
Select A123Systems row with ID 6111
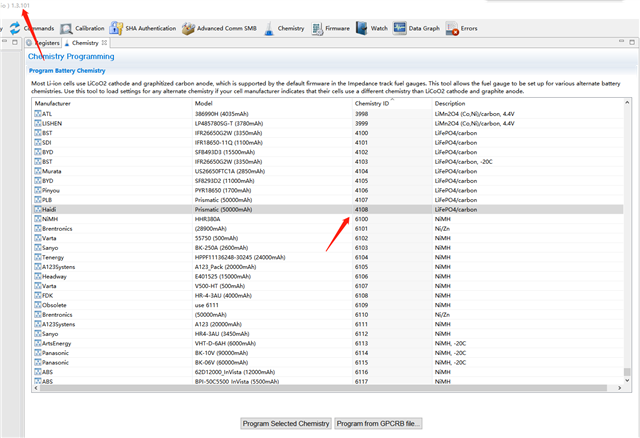328,325
